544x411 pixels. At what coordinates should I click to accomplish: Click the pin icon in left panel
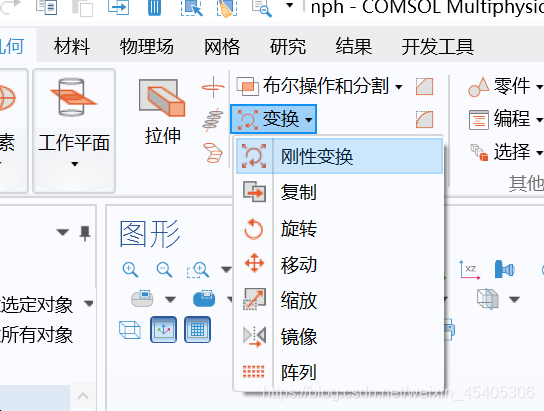[85, 233]
